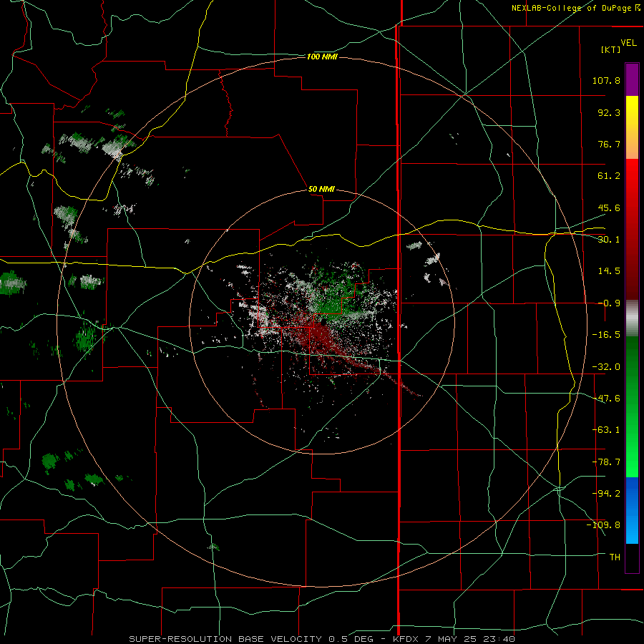The image size is (644, 644).
Task: Click the -63.1 legend value
Action: tap(606, 430)
